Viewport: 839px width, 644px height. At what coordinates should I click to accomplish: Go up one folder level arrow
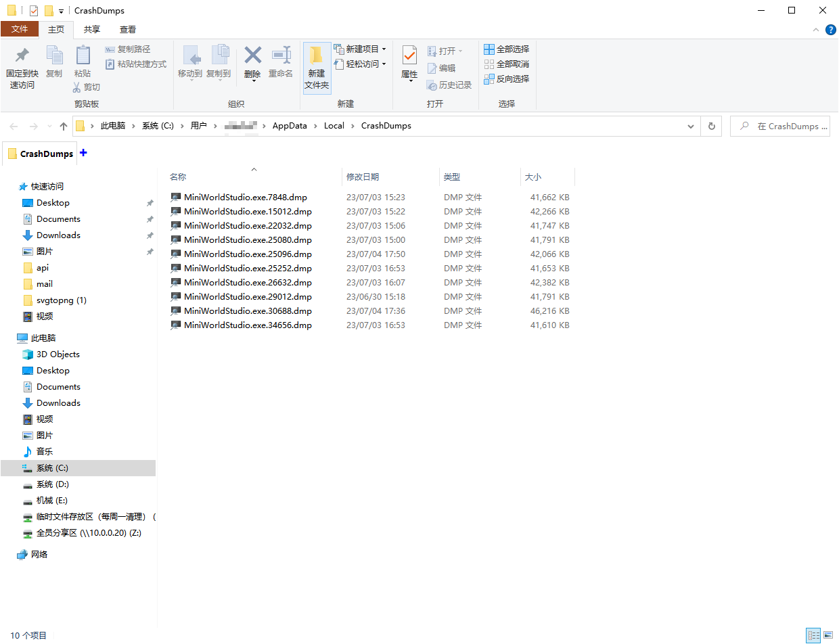(64, 126)
